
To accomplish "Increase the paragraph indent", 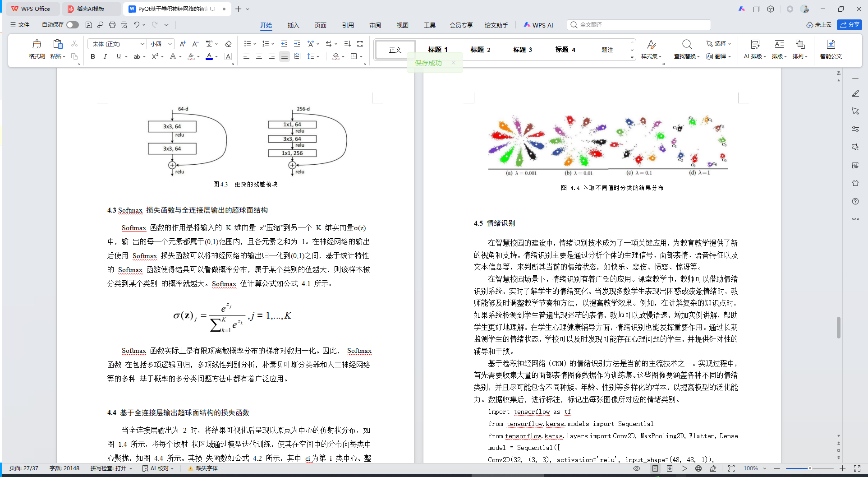I will [297, 44].
